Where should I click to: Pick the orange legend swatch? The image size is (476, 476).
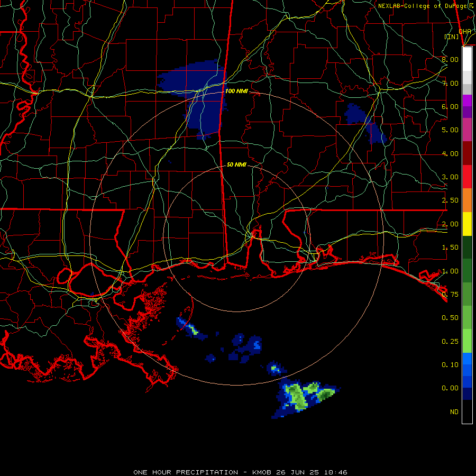click(467, 200)
